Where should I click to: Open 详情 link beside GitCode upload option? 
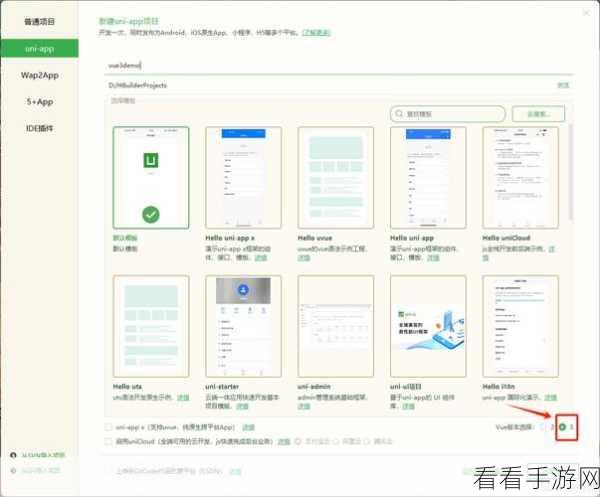[235, 471]
